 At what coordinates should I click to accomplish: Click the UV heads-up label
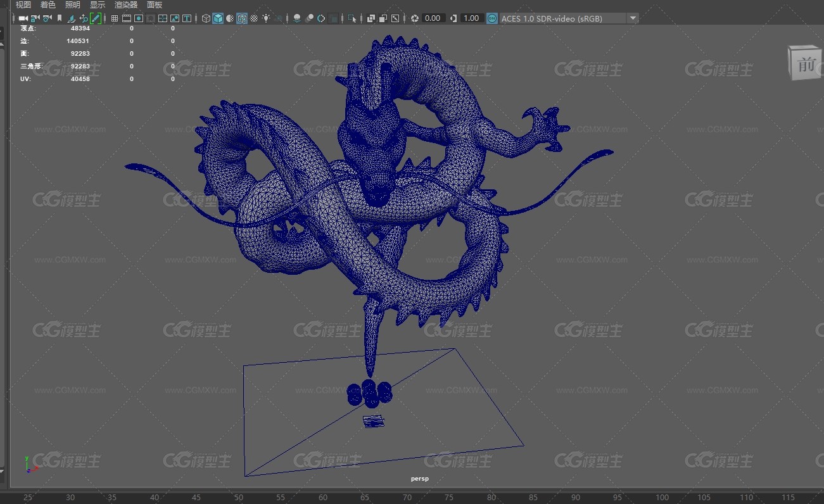[x=25, y=79]
